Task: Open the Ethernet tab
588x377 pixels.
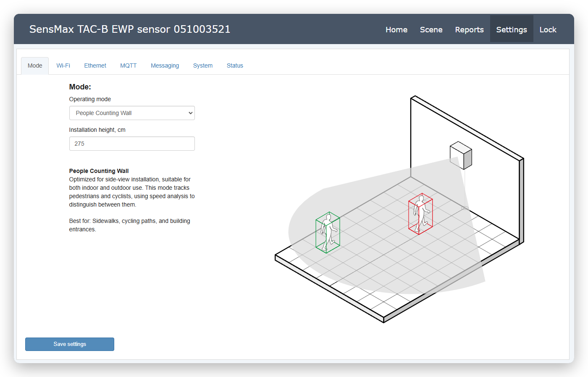Action: point(95,65)
